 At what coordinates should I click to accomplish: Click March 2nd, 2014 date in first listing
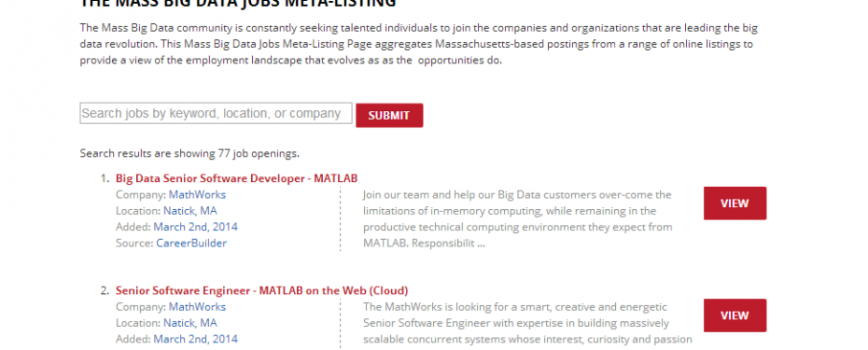click(195, 227)
